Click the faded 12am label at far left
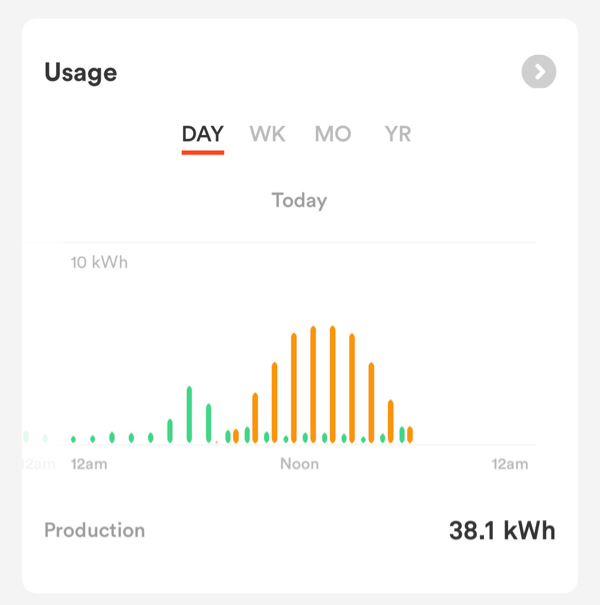 tap(36, 464)
